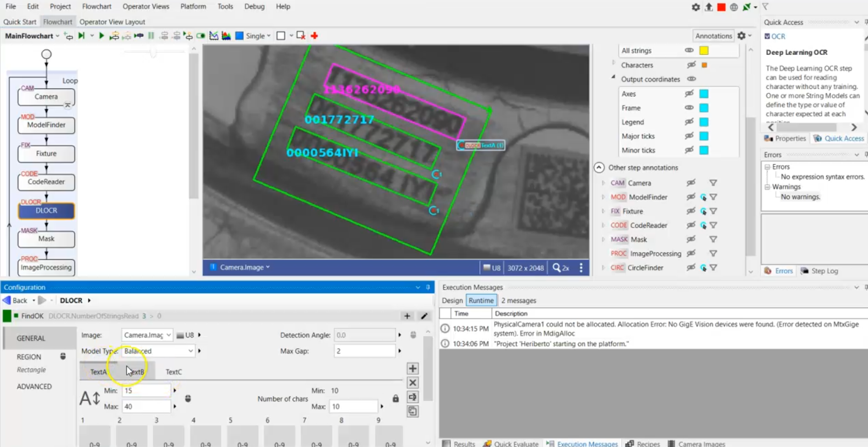Click the Max Gap input field
Image resolution: width=868 pixels, height=447 pixels.
[x=365, y=351]
